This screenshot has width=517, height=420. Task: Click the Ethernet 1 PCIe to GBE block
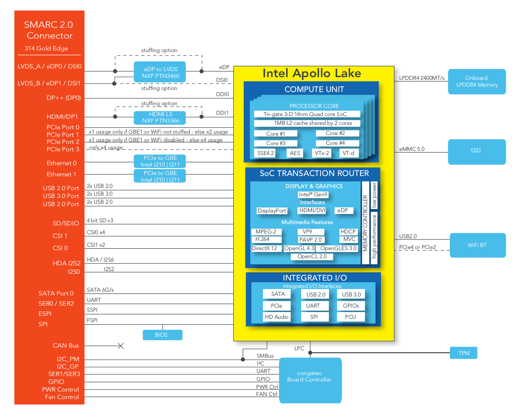click(160, 176)
